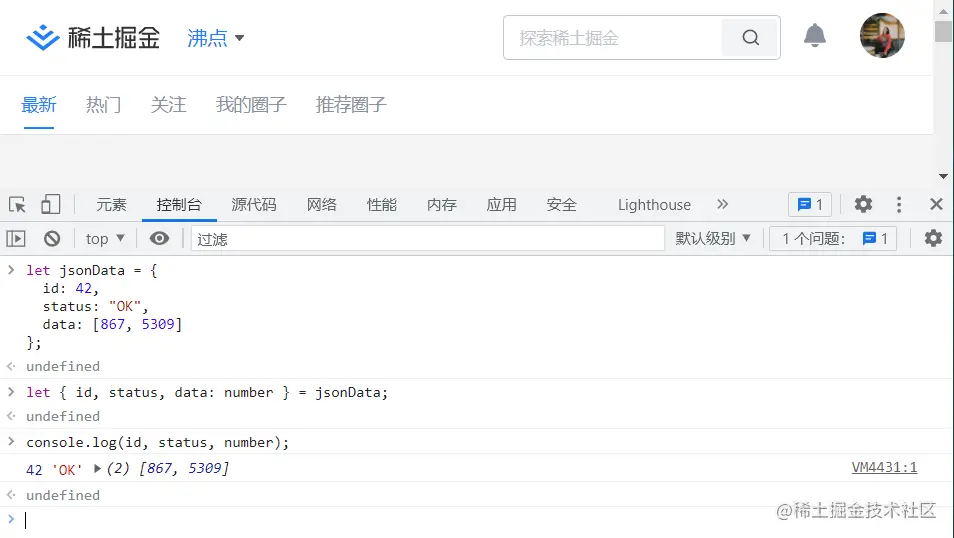Open DevTools settings gear
Image resolution: width=954 pixels, height=538 pixels.
tap(863, 204)
